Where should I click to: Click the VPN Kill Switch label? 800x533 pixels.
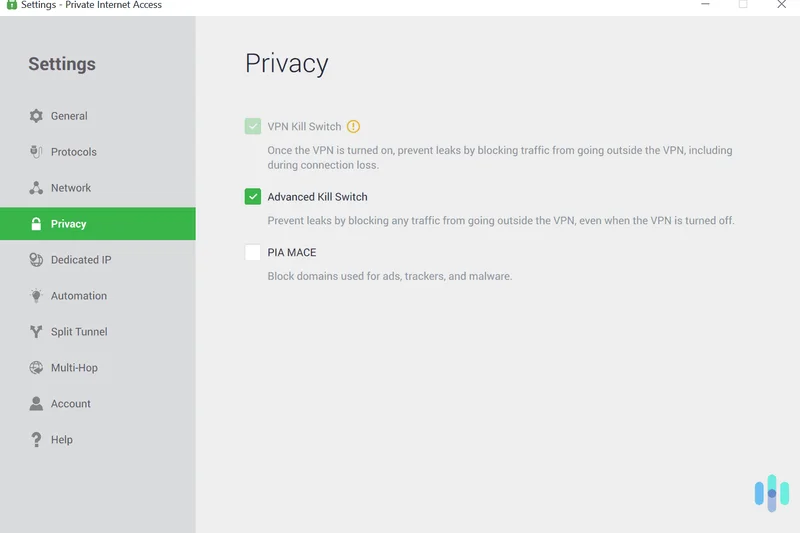(x=304, y=126)
